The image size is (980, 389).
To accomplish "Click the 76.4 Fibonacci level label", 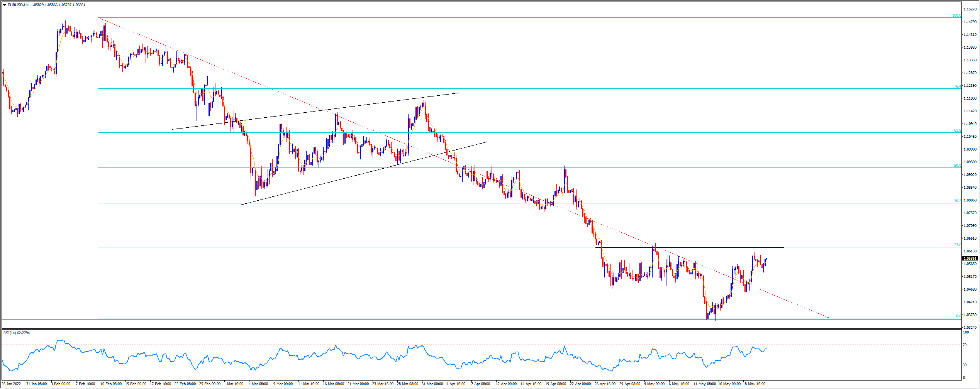I will pos(958,86).
